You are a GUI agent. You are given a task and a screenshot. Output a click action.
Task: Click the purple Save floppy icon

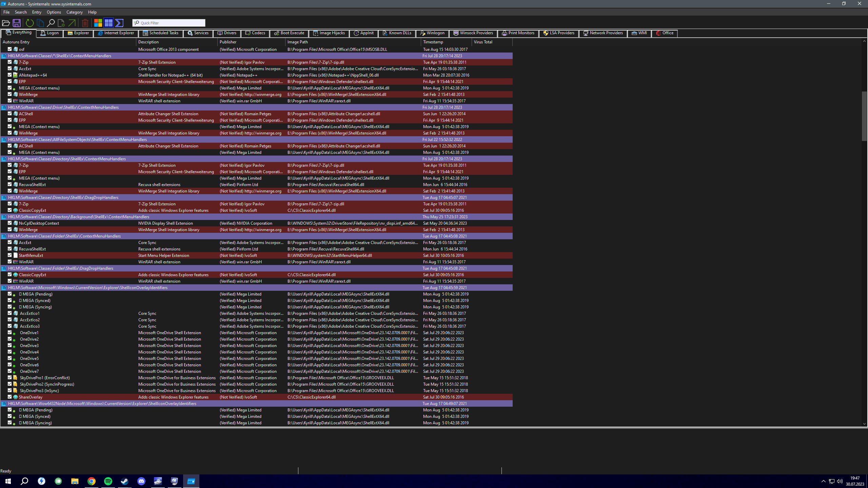[17, 23]
